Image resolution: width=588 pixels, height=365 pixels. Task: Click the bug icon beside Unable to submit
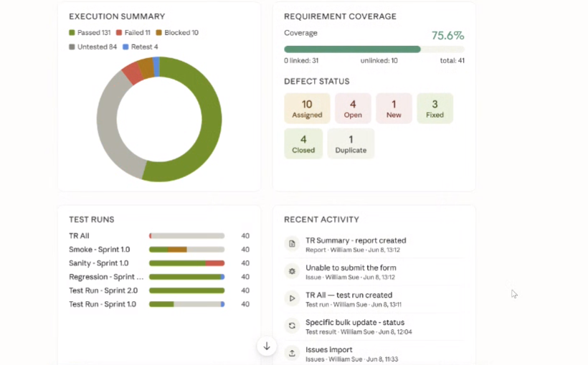point(292,271)
